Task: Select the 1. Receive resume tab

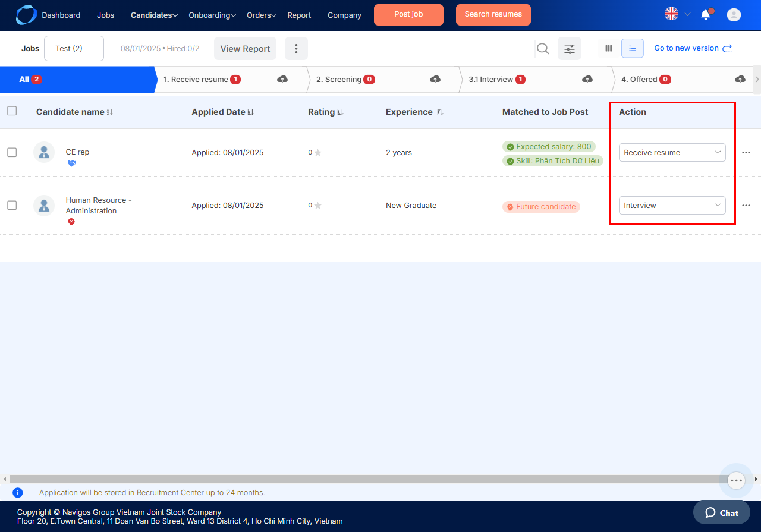Action: [x=231, y=79]
